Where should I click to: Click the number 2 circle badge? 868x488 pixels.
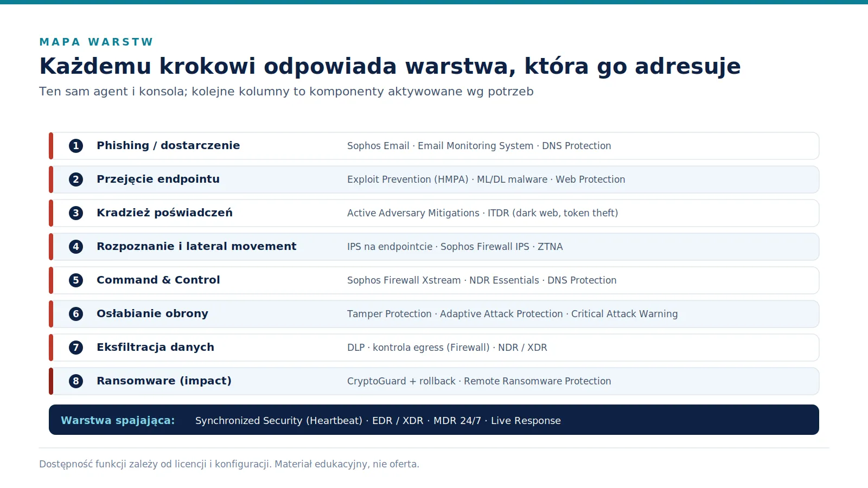(76, 179)
